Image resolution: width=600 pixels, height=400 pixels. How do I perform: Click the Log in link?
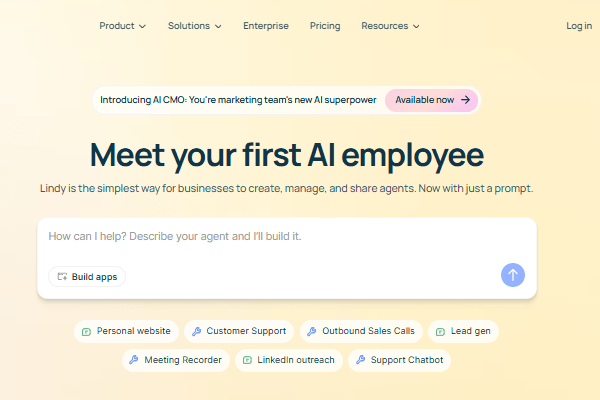click(579, 26)
